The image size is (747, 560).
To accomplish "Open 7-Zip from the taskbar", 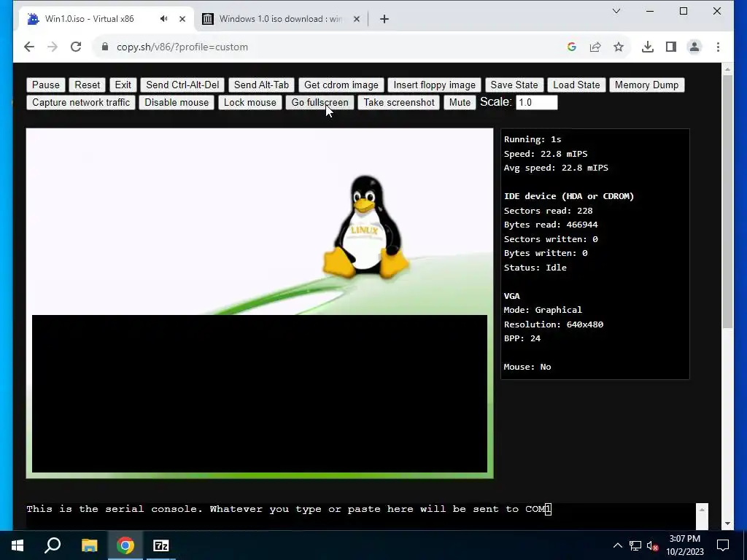I will click(161, 545).
